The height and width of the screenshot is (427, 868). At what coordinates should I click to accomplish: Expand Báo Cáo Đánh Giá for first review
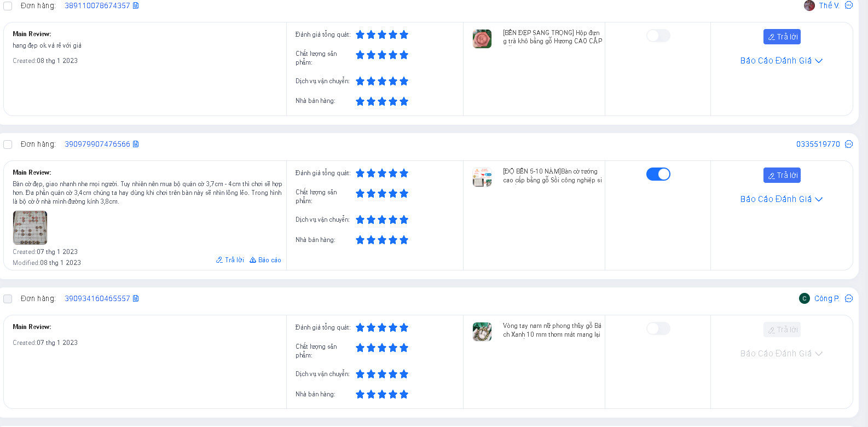781,61
